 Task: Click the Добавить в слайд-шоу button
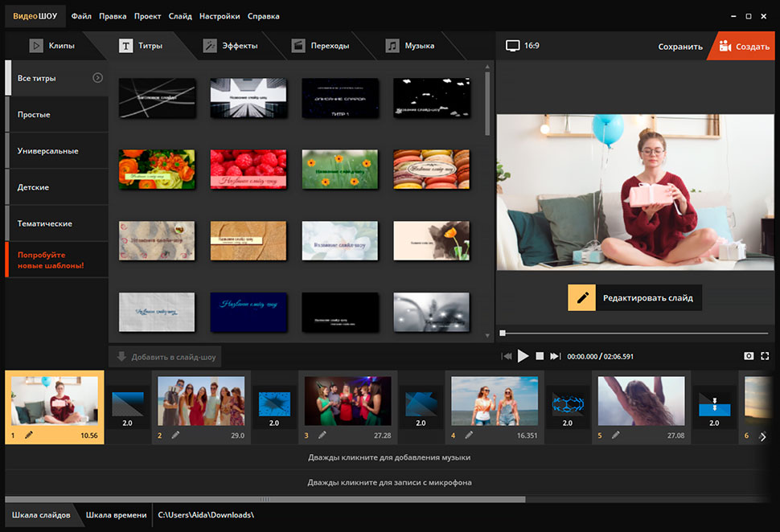165,357
